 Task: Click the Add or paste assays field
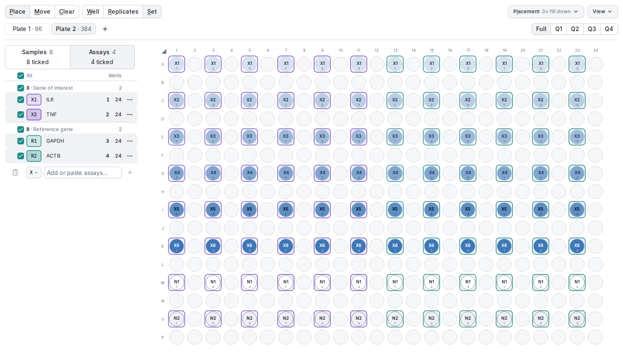click(83, 172)
